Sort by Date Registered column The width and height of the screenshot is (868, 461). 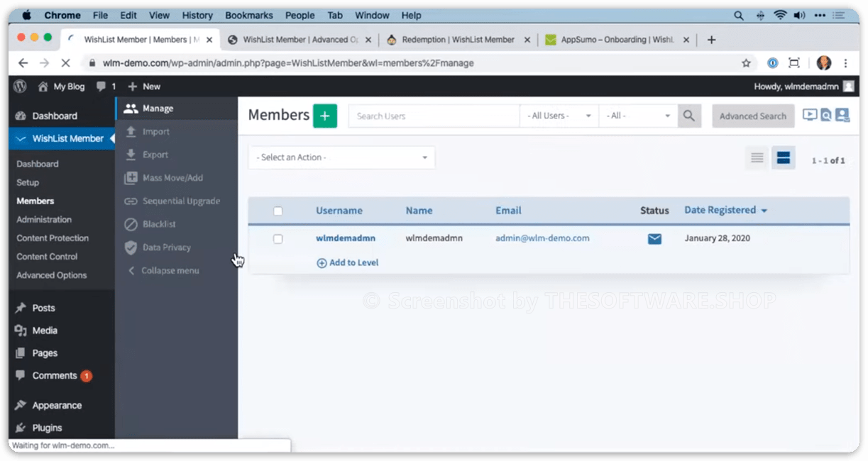[725, 210]
